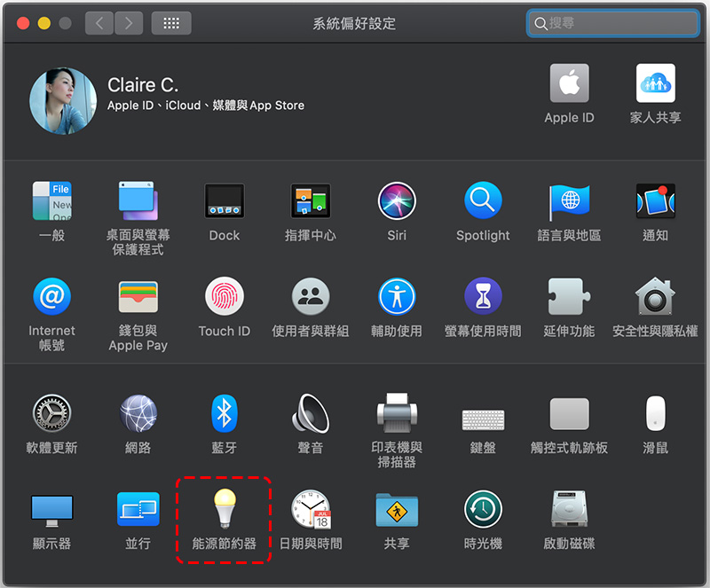Open 滑鼠 (Mouse) preferences
This screenshot has width=710, height=588.
(x=655, y=413)
